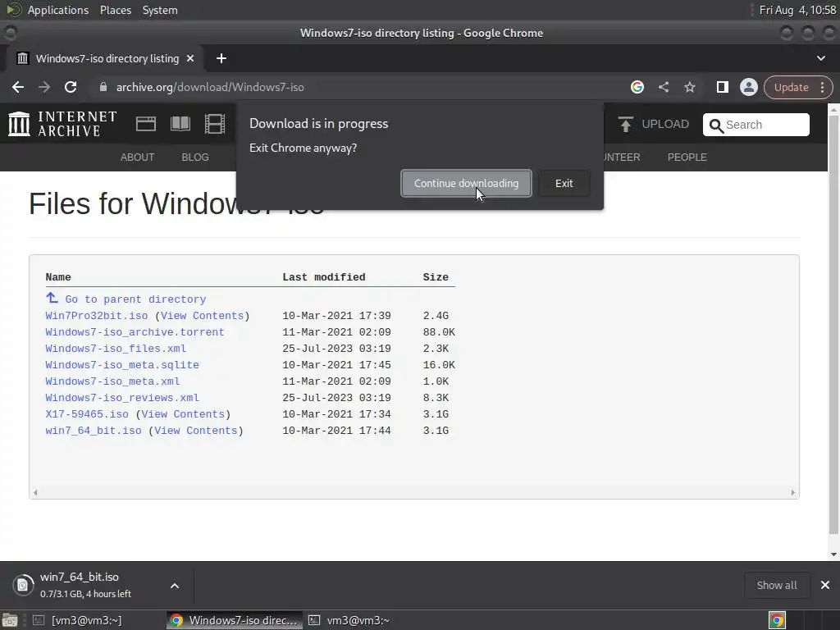Open the tab search chevron
The image size is (840, 630).
coord(820,58)
